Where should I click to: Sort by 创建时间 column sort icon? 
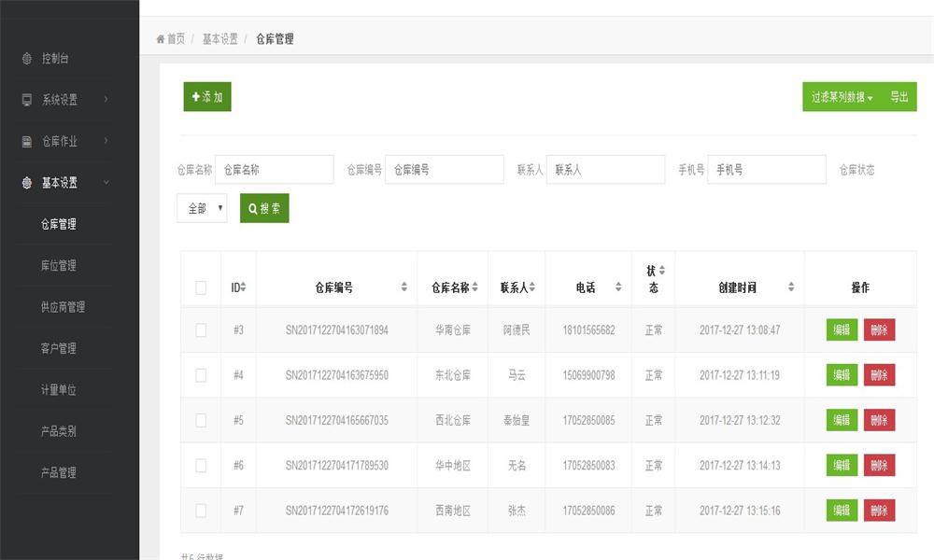pos(791,287)
